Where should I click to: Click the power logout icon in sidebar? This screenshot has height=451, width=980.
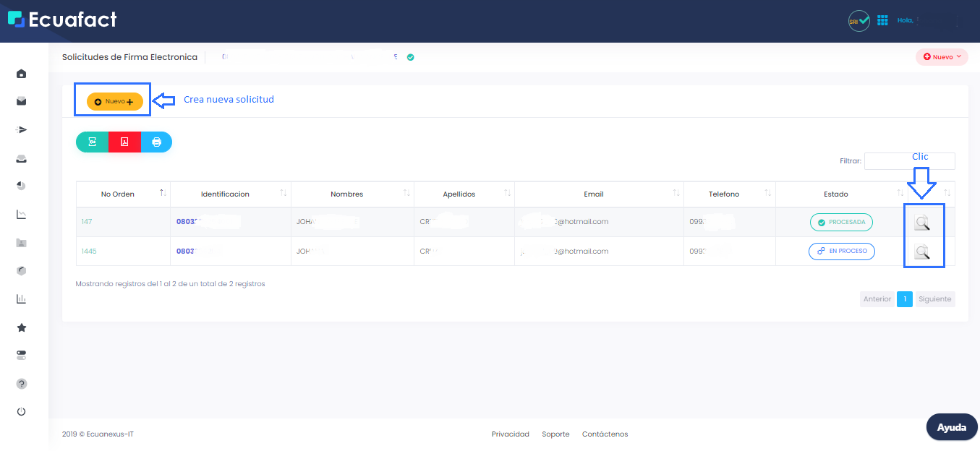click(x=22, y=412)
